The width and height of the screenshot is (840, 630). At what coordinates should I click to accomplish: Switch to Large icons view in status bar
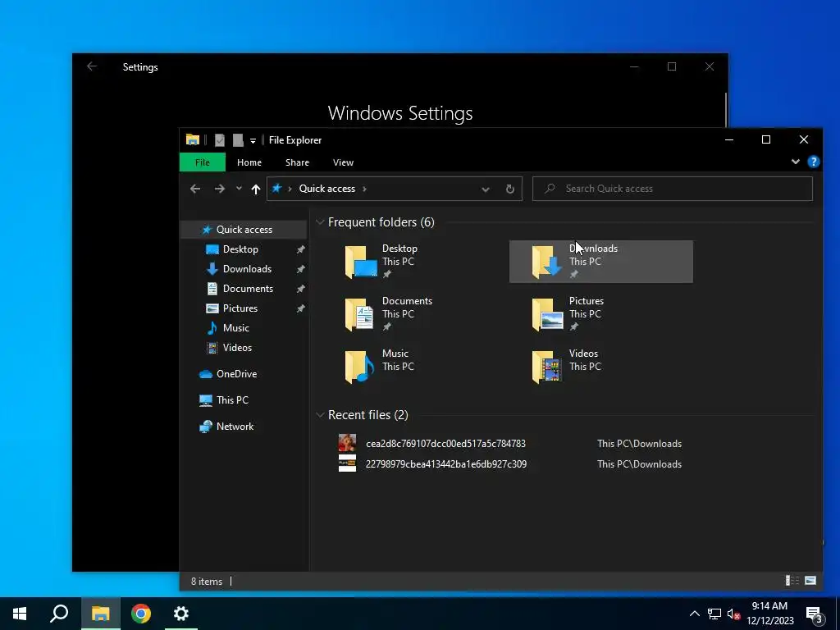coord(810,581)
